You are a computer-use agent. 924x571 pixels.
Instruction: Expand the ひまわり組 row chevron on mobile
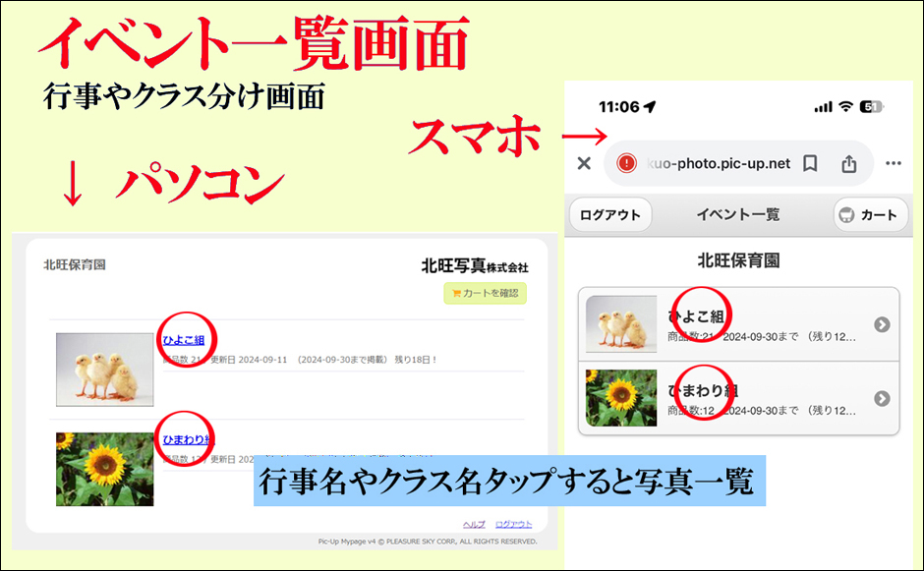882,398
